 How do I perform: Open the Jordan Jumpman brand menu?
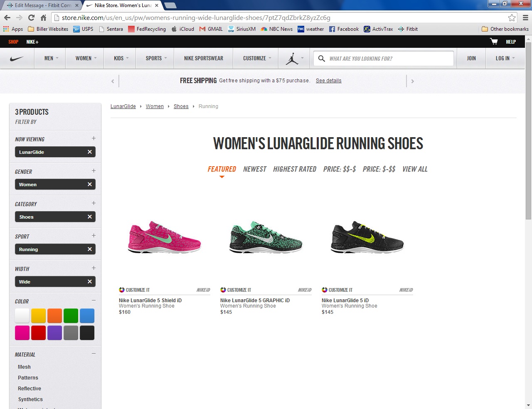[x=292, y=59]
